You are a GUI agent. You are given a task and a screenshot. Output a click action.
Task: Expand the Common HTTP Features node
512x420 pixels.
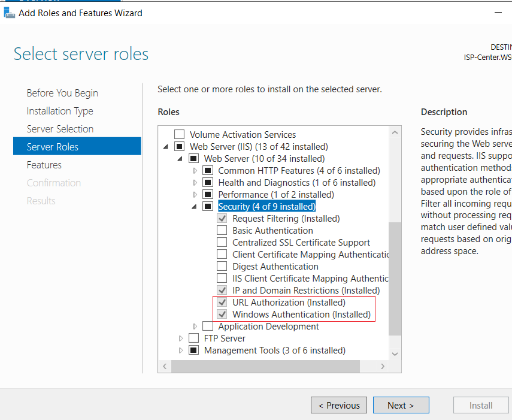tap(195, 171)
